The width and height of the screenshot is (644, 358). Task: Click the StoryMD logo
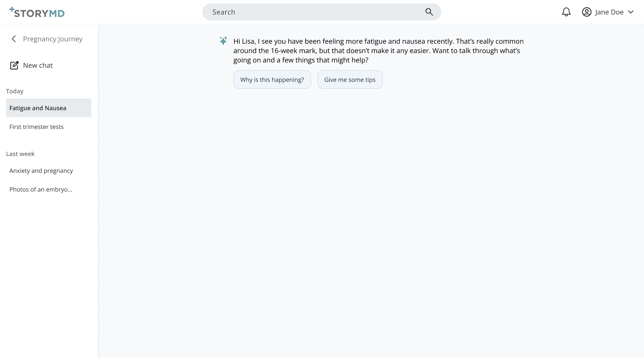click(37, 13)
